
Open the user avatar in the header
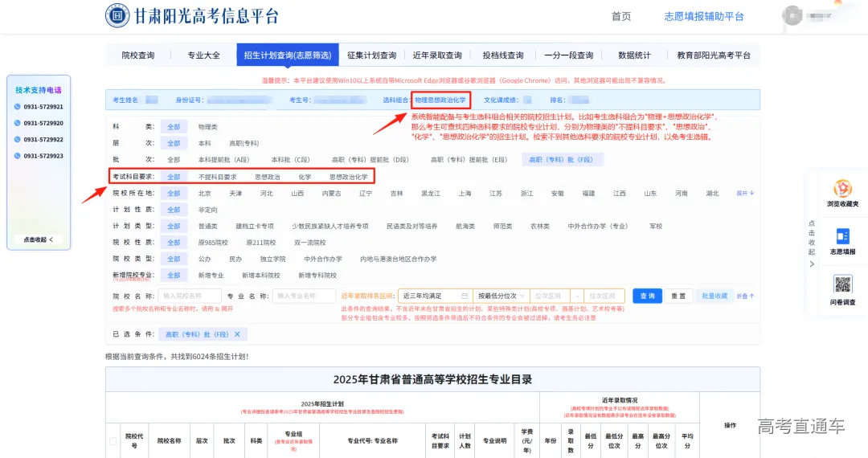pos(792,15)
